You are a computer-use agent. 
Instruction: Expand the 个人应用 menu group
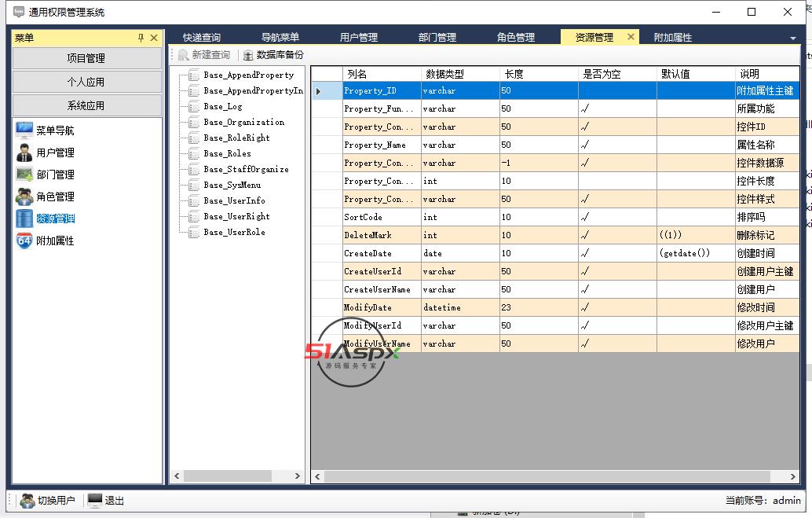tap(86, 82)
